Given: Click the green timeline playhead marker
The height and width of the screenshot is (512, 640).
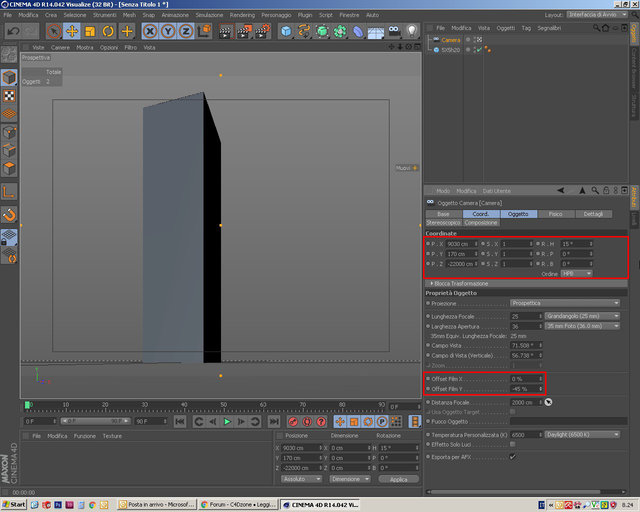Looking at the screenshot, I should 27,405.
